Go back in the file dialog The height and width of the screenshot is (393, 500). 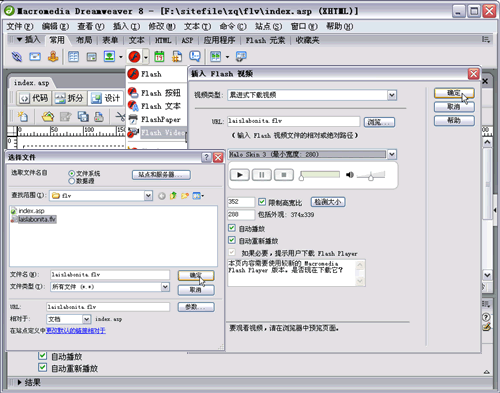(x=162, y=196)
